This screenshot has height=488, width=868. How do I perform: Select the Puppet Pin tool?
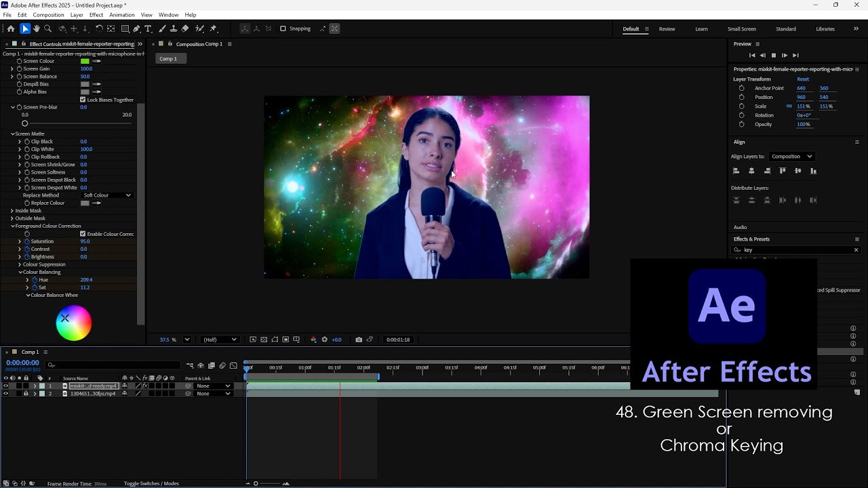coord(213,28)
